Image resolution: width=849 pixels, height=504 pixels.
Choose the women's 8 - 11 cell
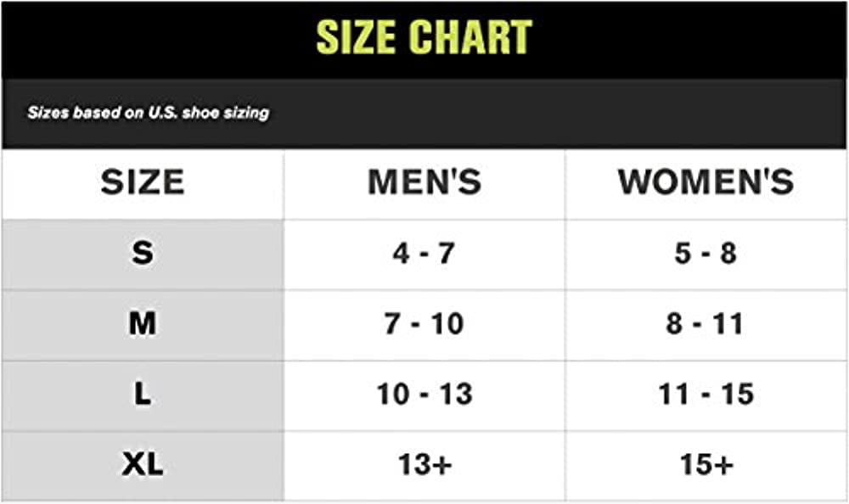click(x=706, y=323)
